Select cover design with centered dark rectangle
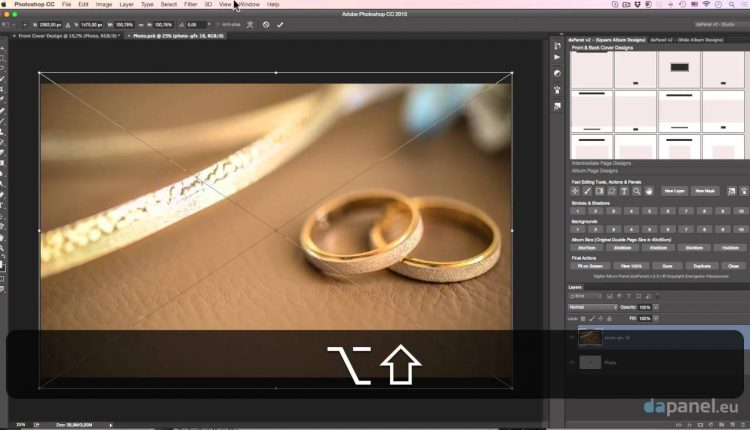 (x=679, y=69)
